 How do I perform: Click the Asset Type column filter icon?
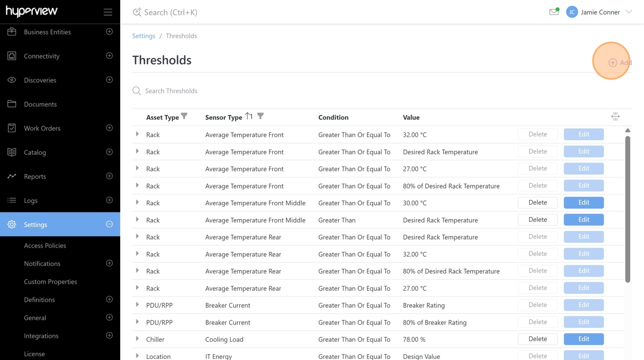click(184, 116)
